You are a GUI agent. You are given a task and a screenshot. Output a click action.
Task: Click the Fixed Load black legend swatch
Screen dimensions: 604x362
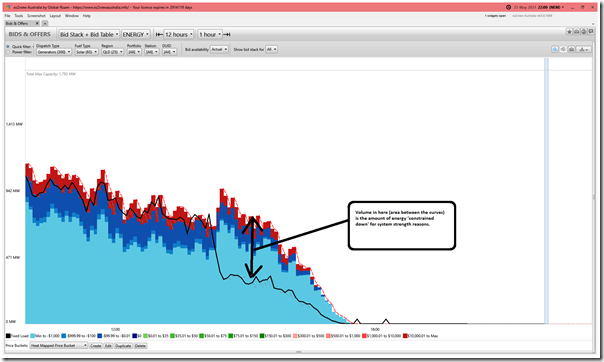tap(8, 336)
